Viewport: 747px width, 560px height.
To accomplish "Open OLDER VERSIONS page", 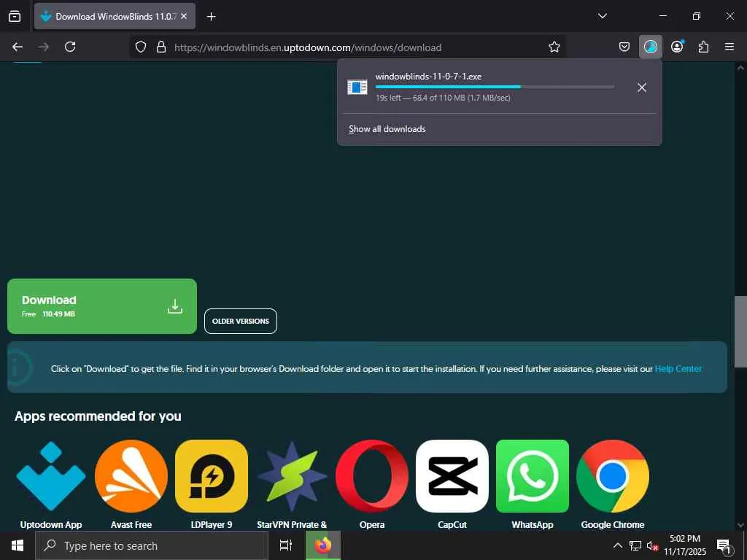I will 241,321.
